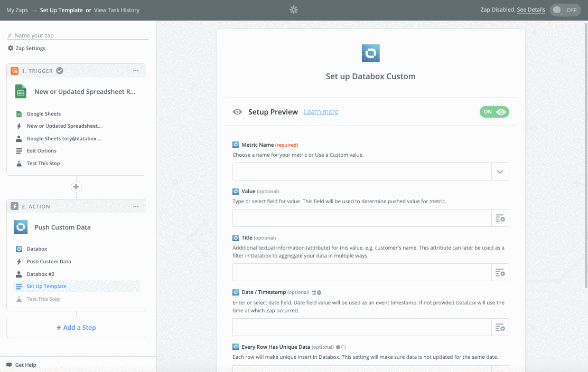
Task: Click the small Databox icon in action step list
Action: click(18, 249)
